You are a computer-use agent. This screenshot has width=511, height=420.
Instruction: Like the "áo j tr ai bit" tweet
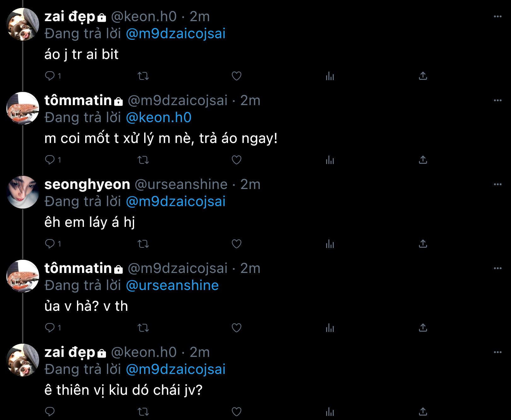click(x=237, y=76)
